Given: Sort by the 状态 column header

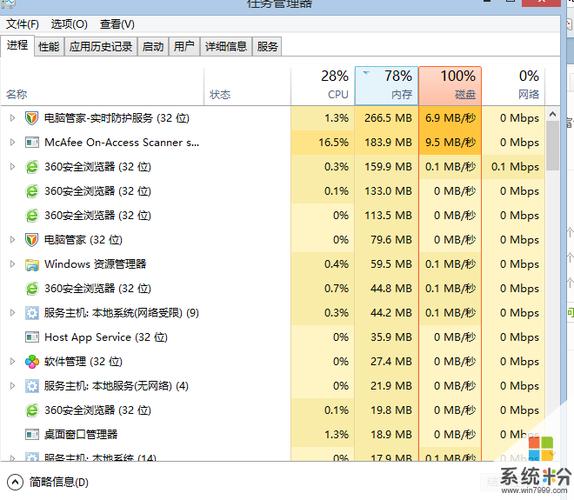Looking at the screenshot, I should (x=247, y=86).
